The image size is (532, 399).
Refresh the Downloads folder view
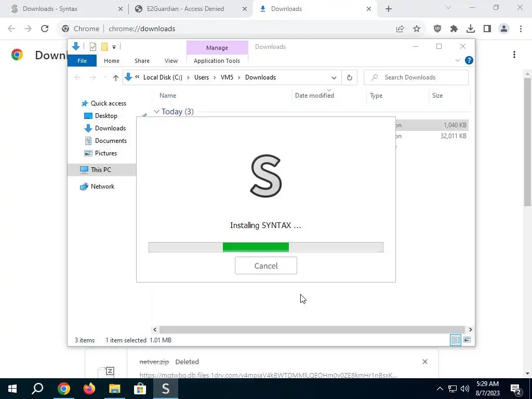click(x=350, y=78)
